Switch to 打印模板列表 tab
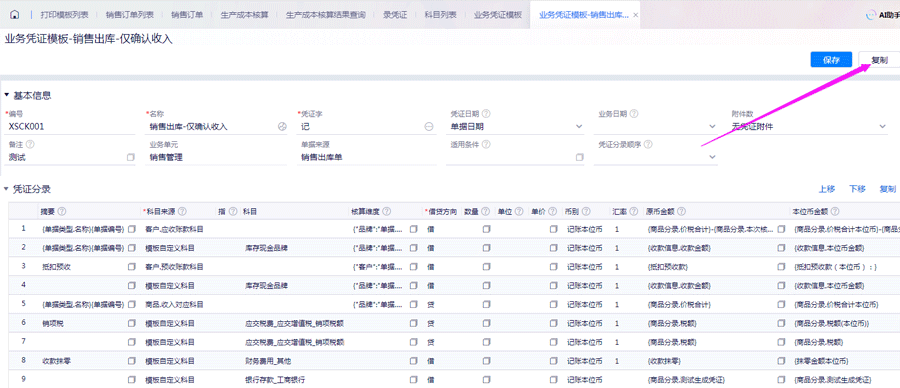This screenshot has width=900, height=388. [x=65, y=15]
